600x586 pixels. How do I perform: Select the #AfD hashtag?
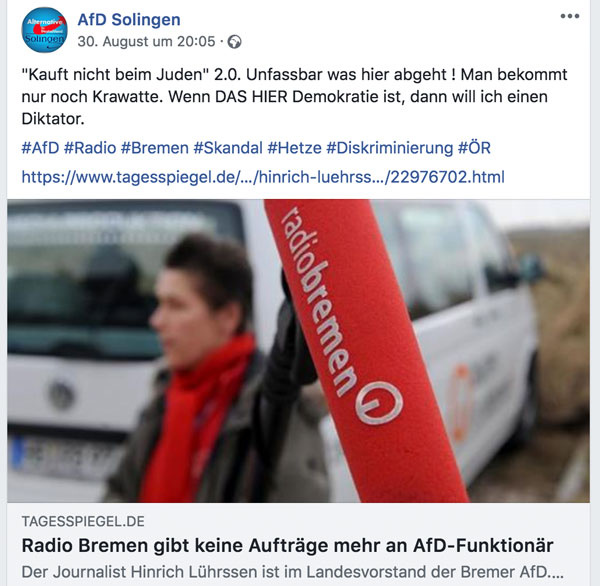(x=40, y=148)
